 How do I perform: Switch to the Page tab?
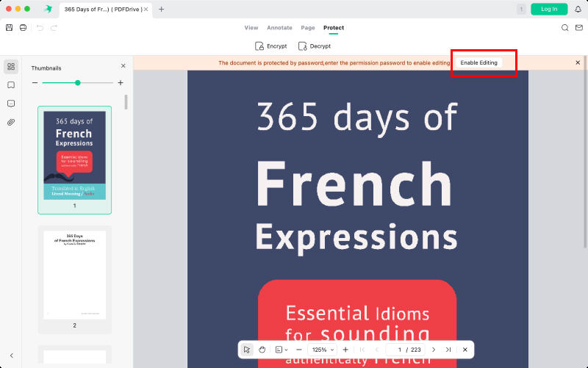coord(308,28)
